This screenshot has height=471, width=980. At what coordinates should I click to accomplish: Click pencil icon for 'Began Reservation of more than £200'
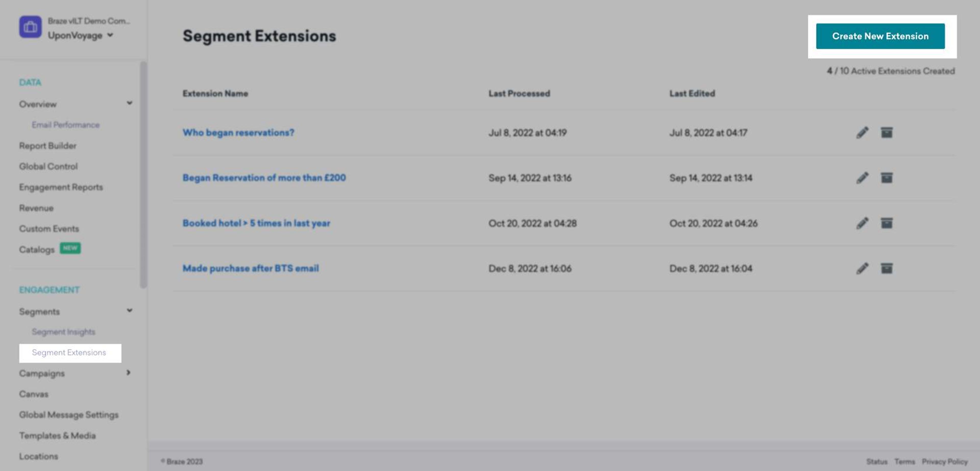tap(862, 178)
